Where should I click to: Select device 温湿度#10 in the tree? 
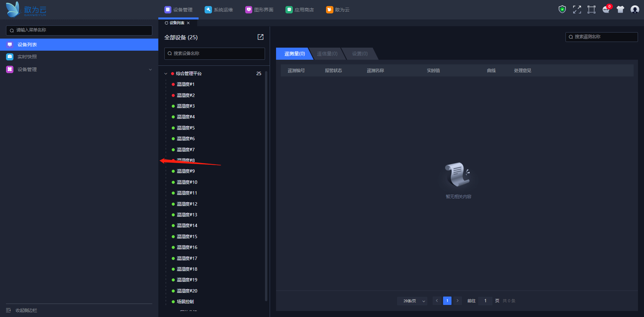coord(187,182)
